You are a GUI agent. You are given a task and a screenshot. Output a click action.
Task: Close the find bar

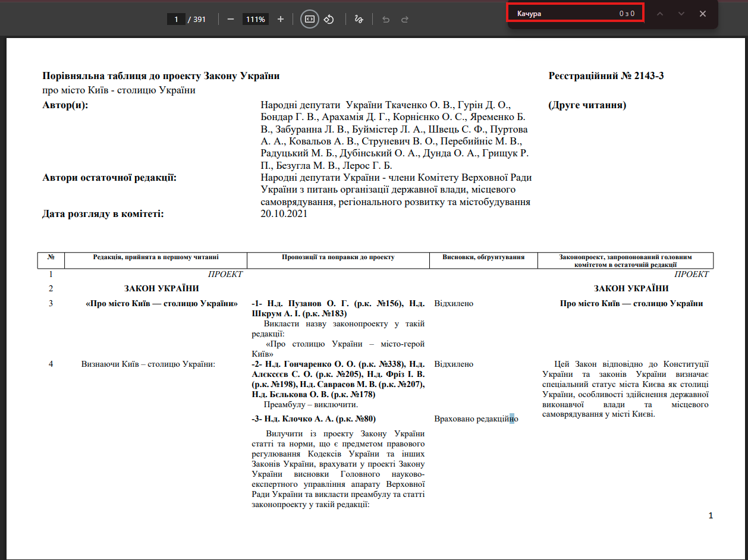click(703, 14)
